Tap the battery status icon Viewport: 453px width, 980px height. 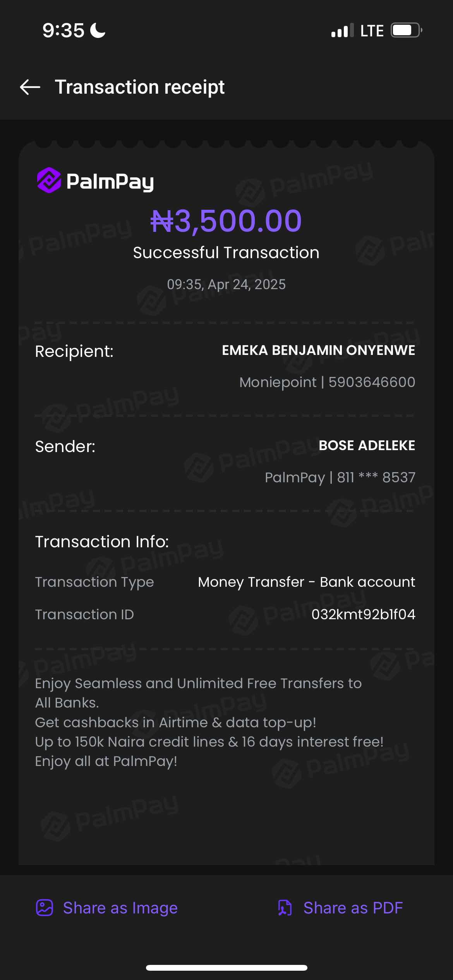(406, 30)
